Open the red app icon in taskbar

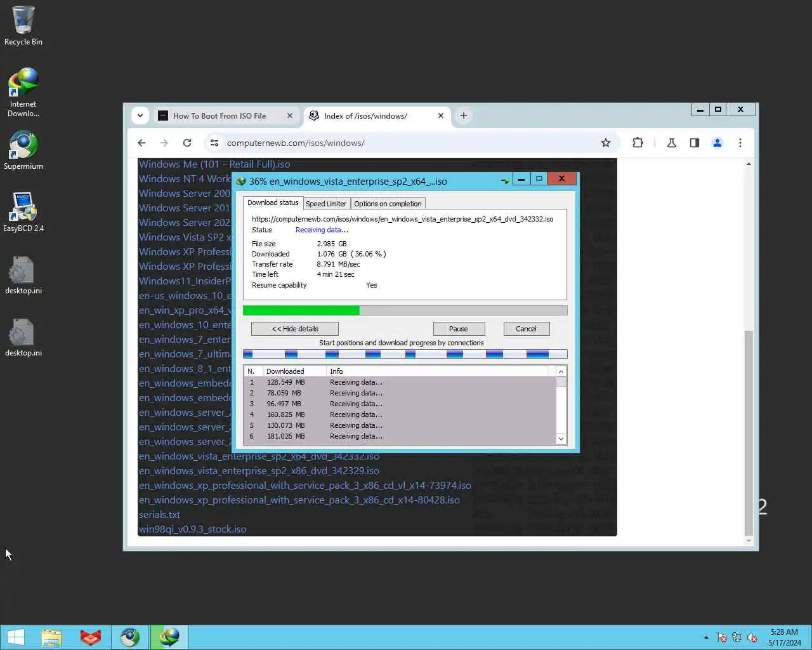pos(91,637)
